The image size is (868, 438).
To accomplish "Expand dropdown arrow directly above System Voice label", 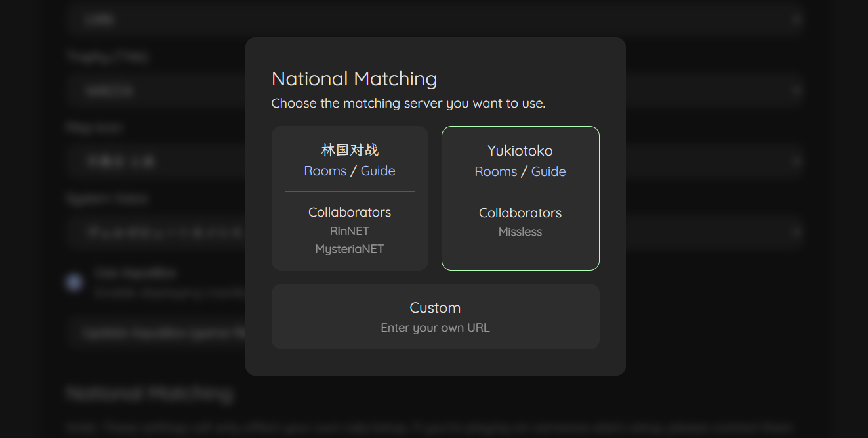I will point(796,161).
